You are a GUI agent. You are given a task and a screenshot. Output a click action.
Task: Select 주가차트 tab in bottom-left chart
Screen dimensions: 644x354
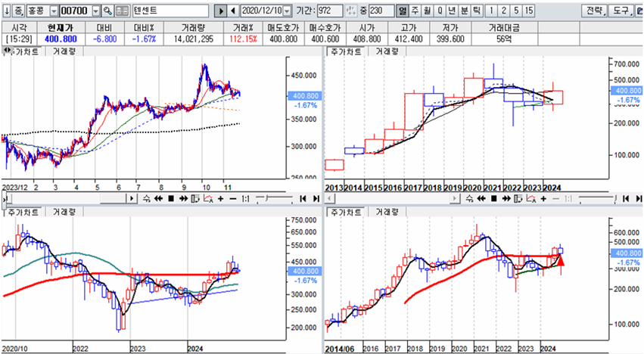point(23,212)
